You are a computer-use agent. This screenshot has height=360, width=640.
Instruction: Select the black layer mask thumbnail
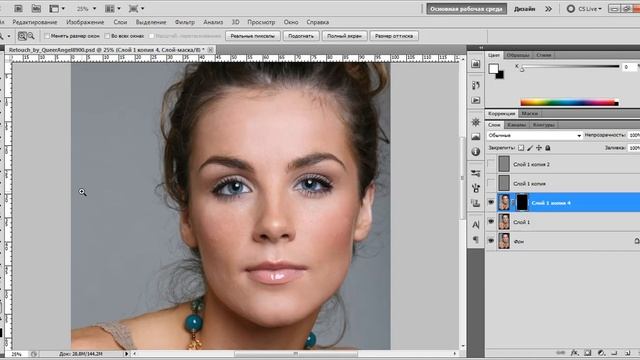pyautogui.click(x=522, y=202)
